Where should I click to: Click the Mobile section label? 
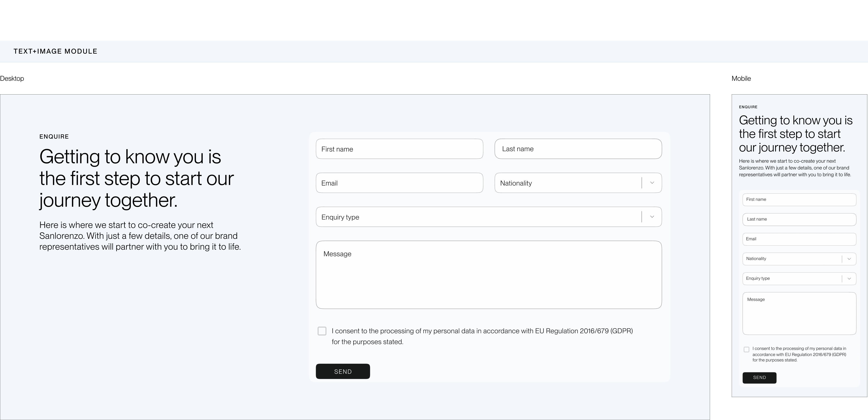[x=741, y=78]
